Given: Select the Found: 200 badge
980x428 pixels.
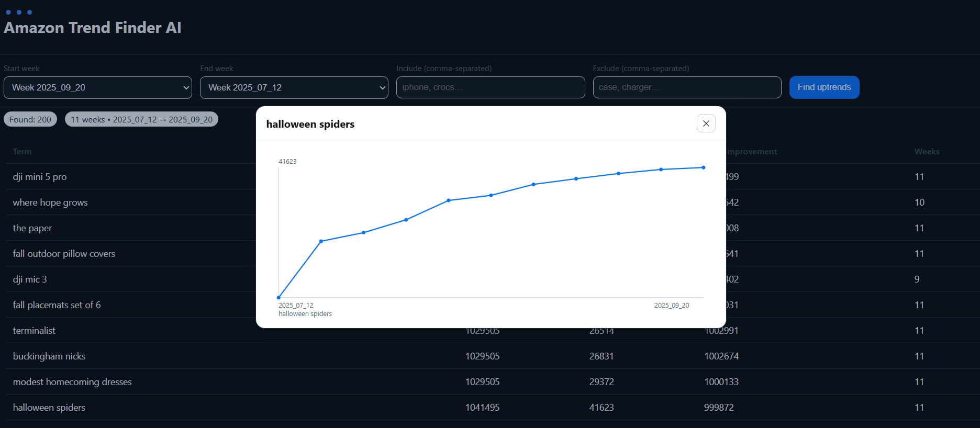Looking at the screenshot, I should [30, 119].
